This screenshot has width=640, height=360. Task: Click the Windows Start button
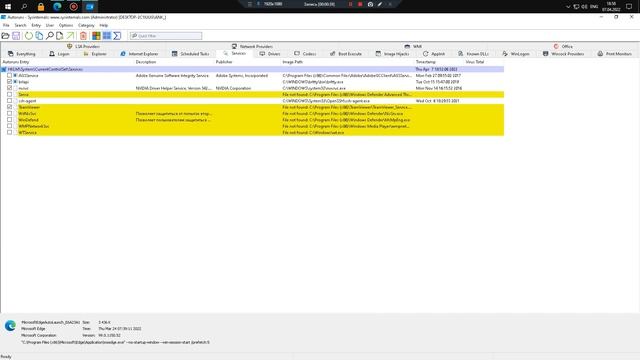(8, 6)
